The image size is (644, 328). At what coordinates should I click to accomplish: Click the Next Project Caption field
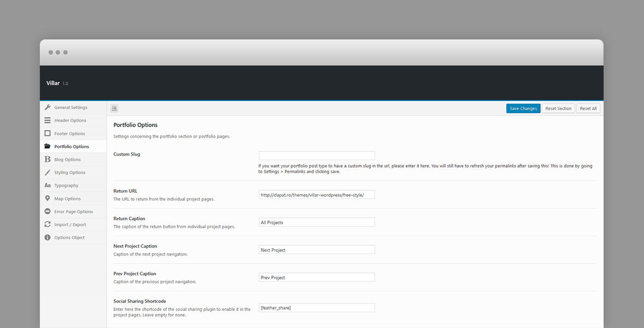coord(317,249)
